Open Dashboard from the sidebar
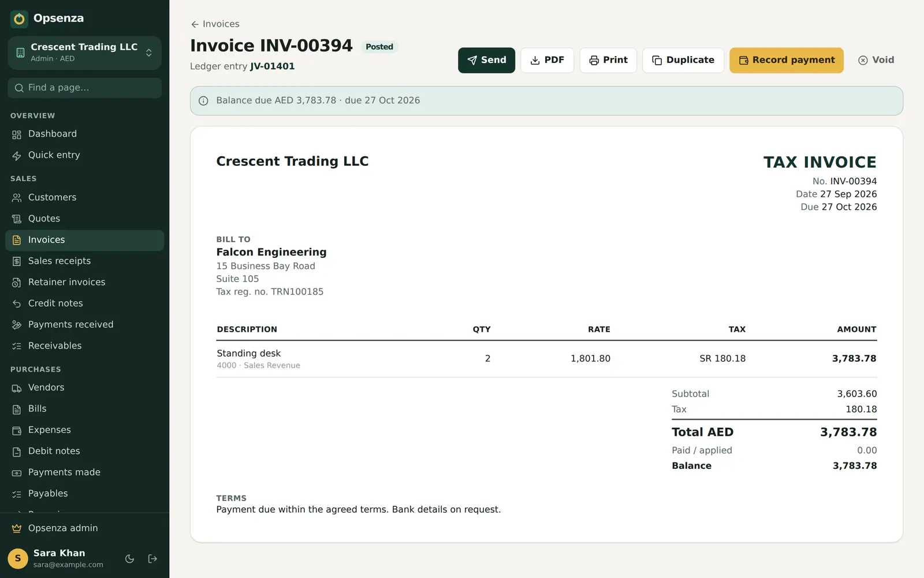This screenshot has height=578, width=924. tap(84, 134)
